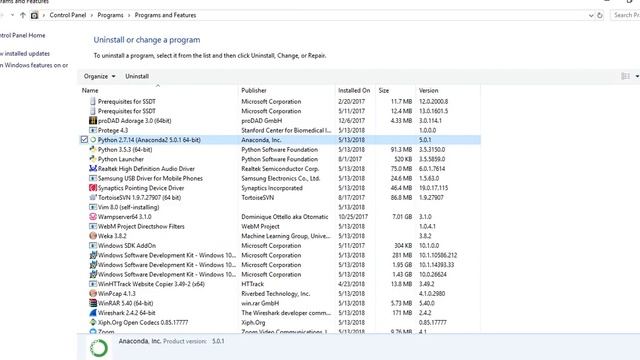
Task: Open the Organize dropdown menu
Action: point(100,76)
